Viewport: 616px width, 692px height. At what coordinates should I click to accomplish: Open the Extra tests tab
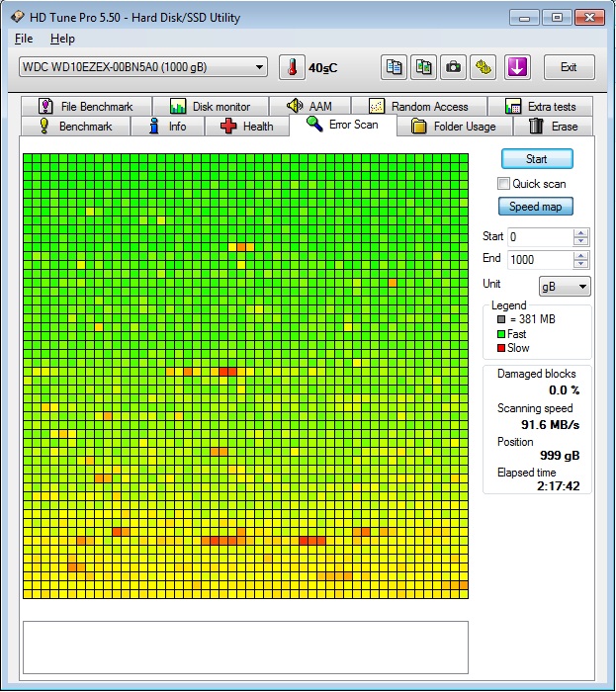pos(540,107)
